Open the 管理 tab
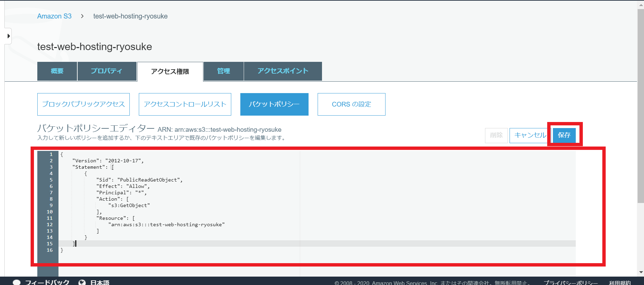 click(224, 71)
